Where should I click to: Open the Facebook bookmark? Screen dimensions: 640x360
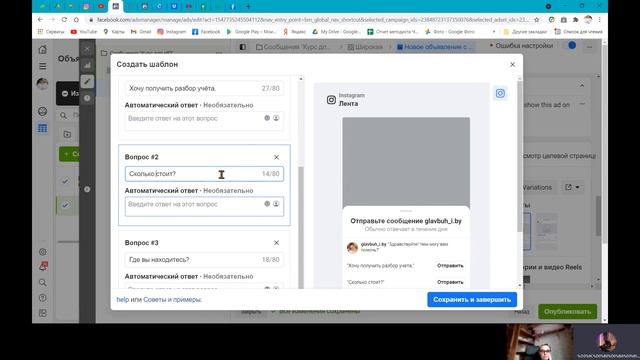click(206, 31)
